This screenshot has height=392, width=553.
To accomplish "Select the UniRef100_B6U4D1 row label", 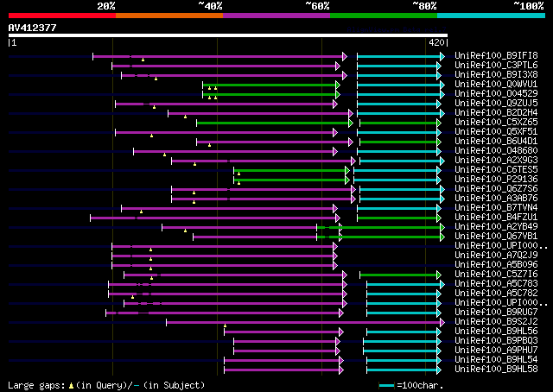I will (496, 142).
